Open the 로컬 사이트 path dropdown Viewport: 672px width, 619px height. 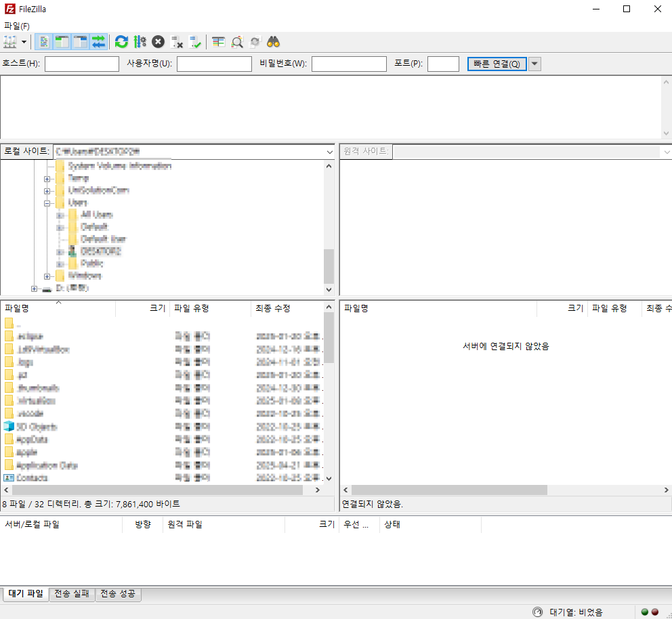tap(329, 152)
